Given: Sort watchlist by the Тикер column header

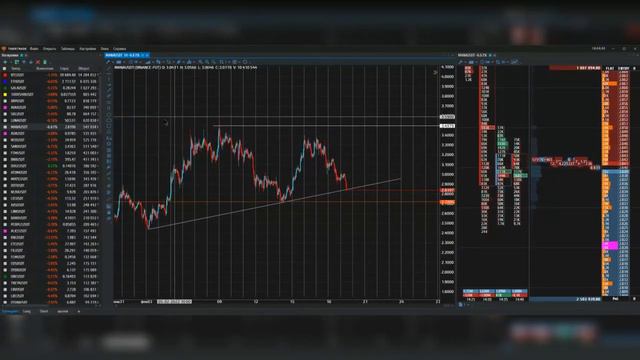Looking at the screenshot, I should (16, 69).
